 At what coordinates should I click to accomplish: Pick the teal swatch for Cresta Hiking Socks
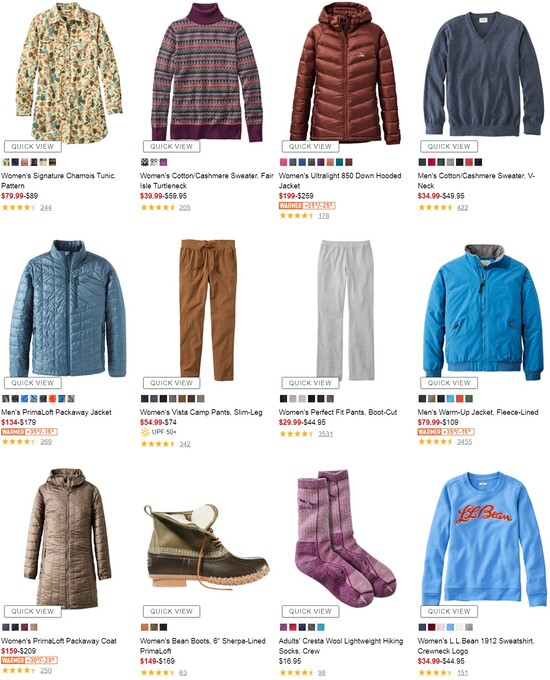tap(321, 627)
